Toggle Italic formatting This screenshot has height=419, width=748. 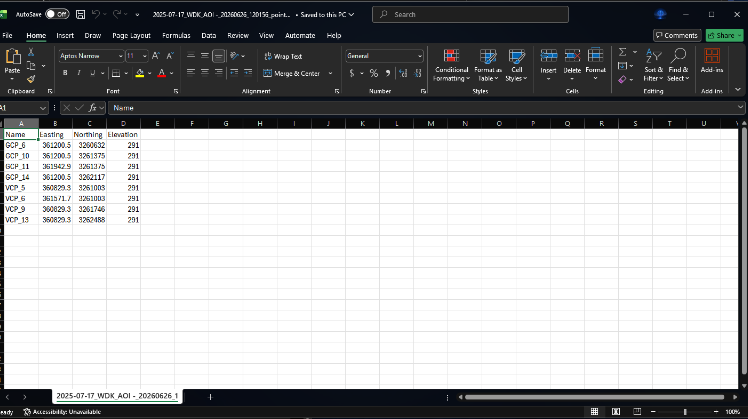click(x=79, y=73)
